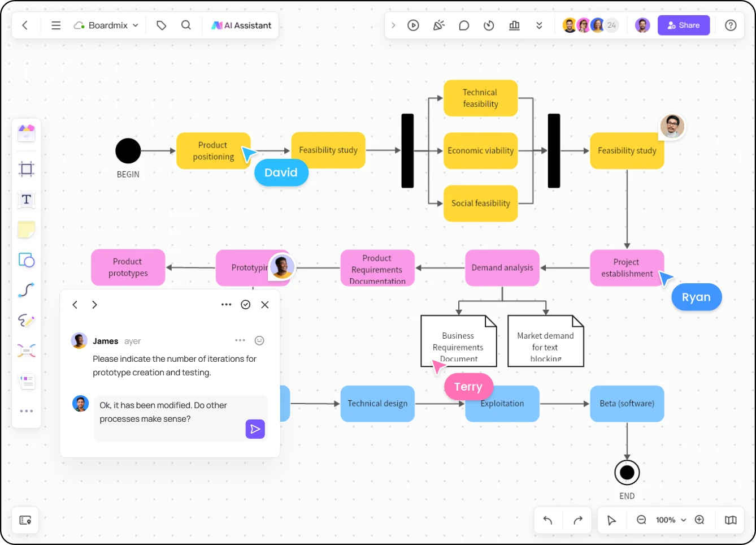Open the cards/document tool icon
756x545 pixels.
(27, 382)
